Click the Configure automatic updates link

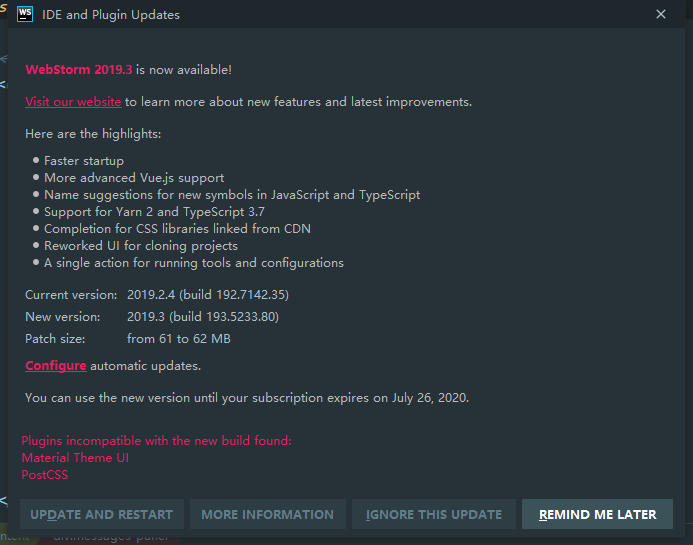(x=55, y=366)
